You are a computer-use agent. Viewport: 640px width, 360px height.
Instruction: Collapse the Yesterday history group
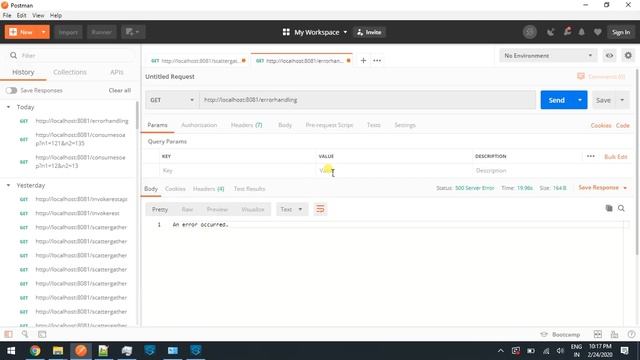(8, 185)
